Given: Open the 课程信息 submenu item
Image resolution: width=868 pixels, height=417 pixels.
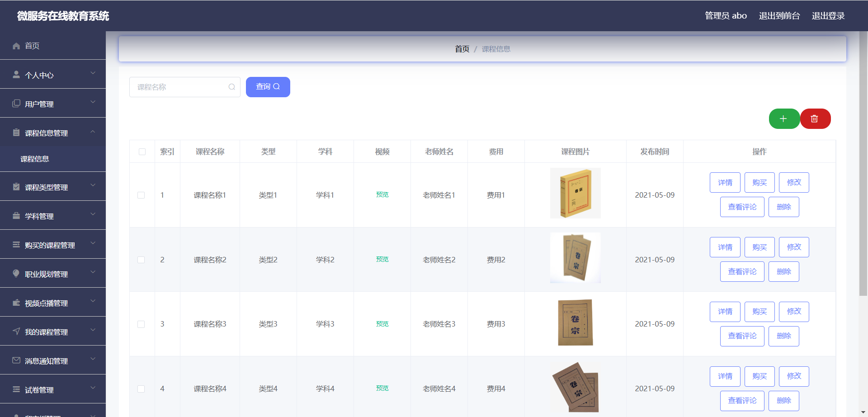Looking at the screenshot, I should click(34, 159).
